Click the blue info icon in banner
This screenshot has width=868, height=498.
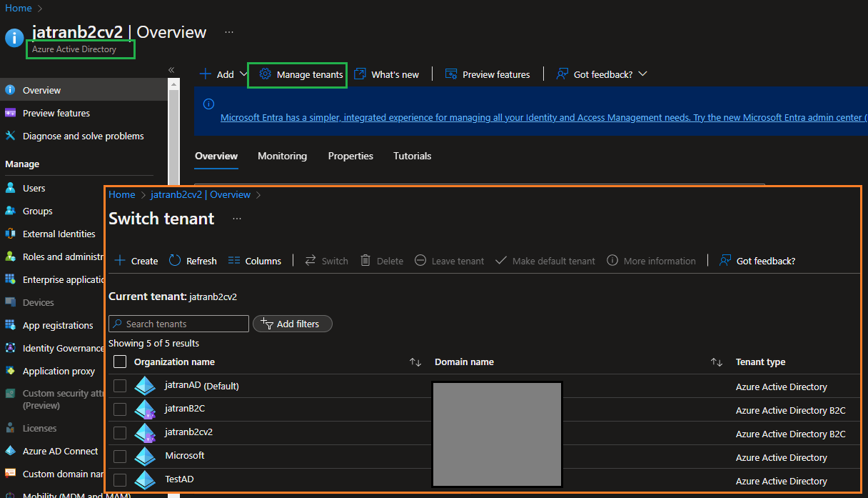208,104
